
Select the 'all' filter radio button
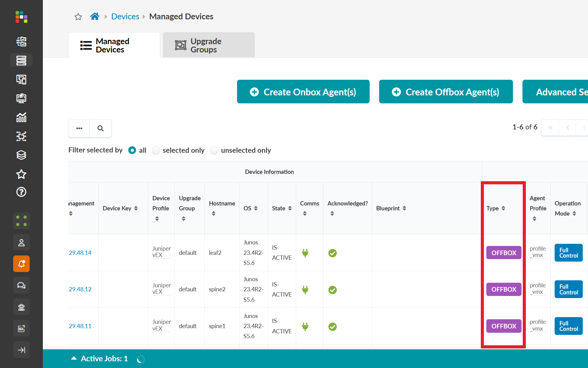click(132, 150)
